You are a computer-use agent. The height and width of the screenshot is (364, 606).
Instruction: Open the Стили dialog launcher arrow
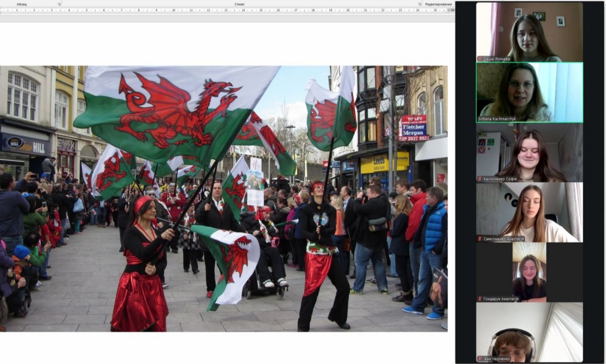[420, 4]
